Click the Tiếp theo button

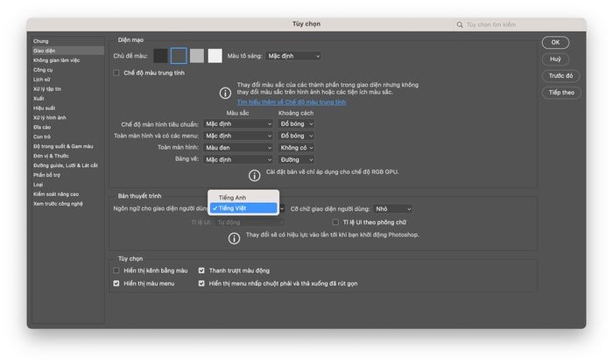561,93
